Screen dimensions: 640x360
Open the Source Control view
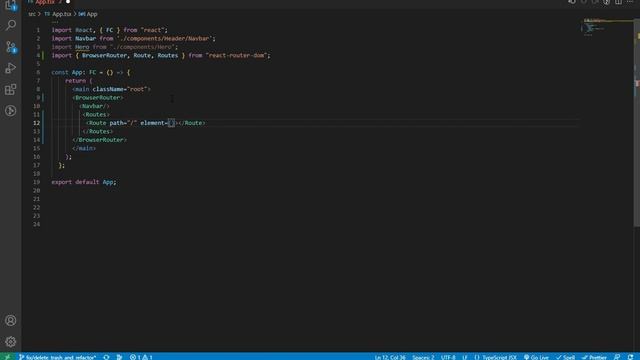[11, 47]
